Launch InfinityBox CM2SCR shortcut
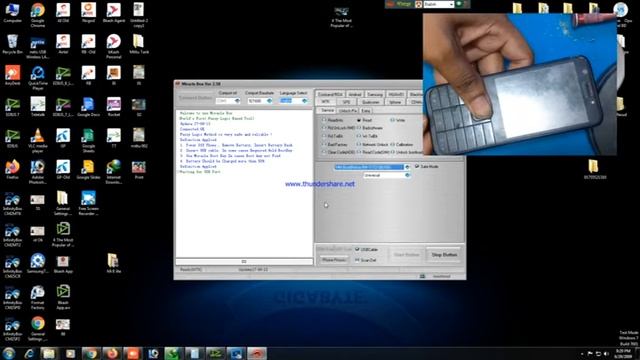This screenshot has width=640, height=360. [x=12, y=266]
